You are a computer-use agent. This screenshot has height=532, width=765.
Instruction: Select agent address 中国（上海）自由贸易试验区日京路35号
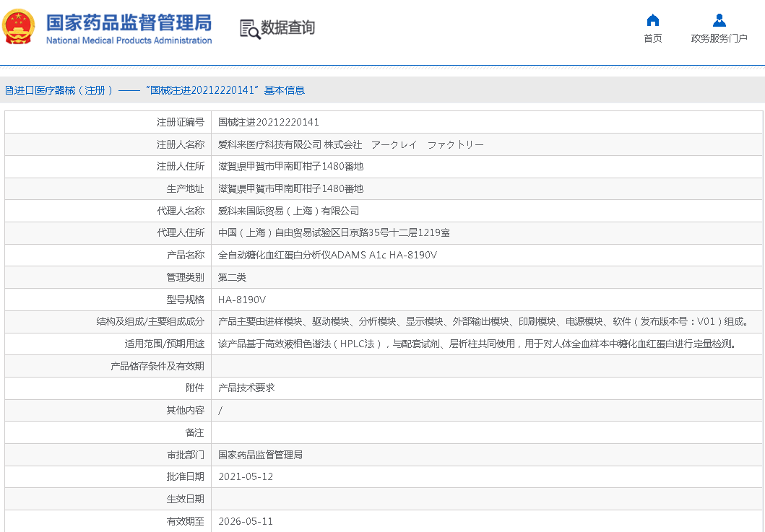(x=304, y=232)
